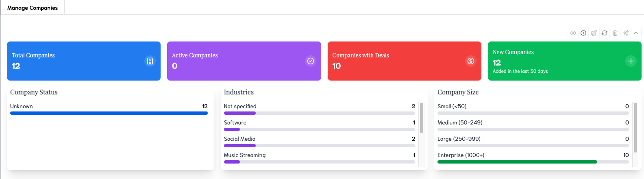Click the trash delete icon
This screenshot has width=644, height=179.
pos(615,33)
